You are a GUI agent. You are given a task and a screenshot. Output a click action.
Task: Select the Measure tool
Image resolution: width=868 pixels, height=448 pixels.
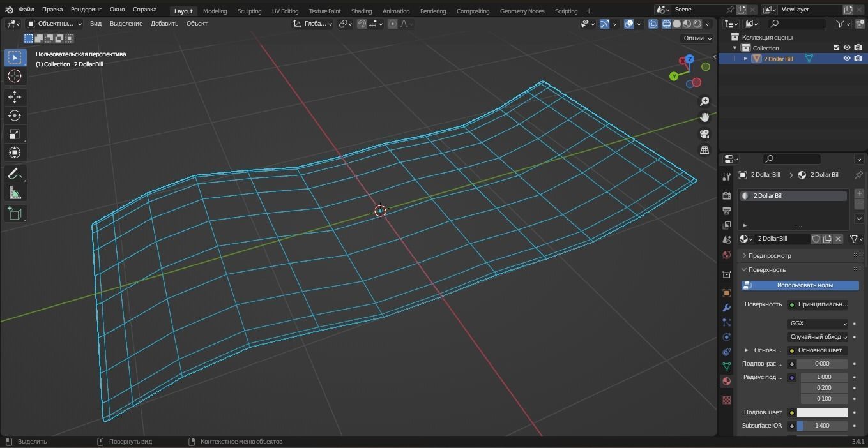[14, 193]
